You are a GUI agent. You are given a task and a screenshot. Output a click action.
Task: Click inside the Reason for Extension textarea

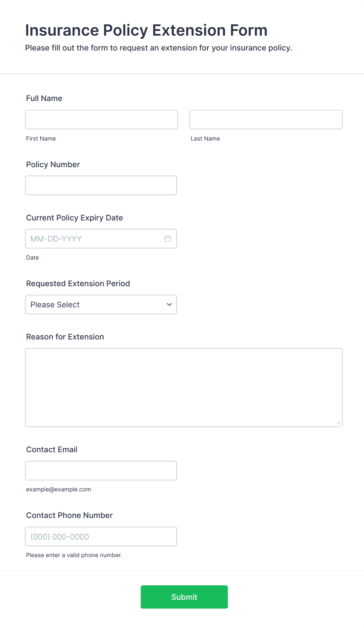[184, 388]
